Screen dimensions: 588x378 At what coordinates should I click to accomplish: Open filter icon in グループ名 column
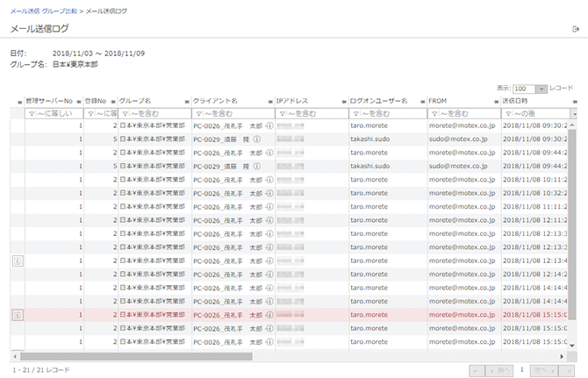[124, 114]
